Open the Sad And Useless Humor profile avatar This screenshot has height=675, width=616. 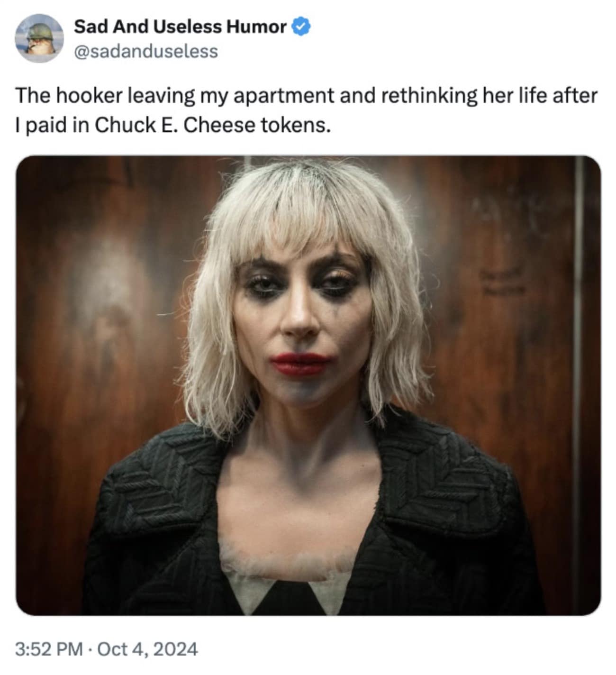[x=39, y=38]
